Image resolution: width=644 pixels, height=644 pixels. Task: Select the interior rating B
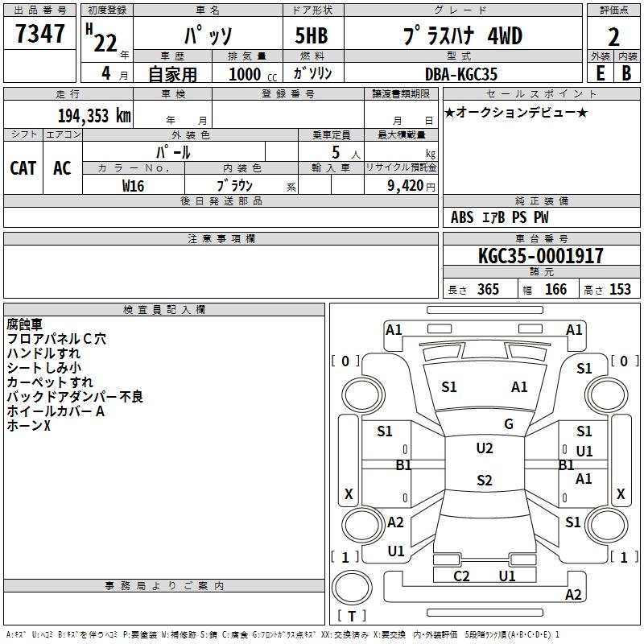(626, 73)
